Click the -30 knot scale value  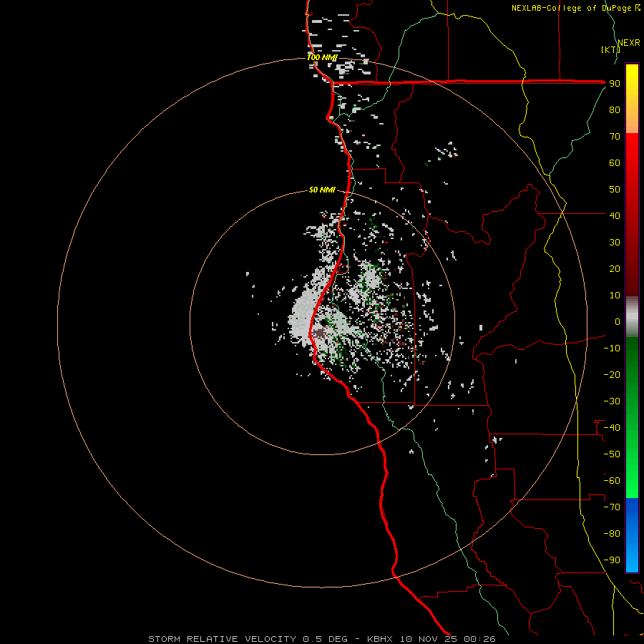click(612, 401)
